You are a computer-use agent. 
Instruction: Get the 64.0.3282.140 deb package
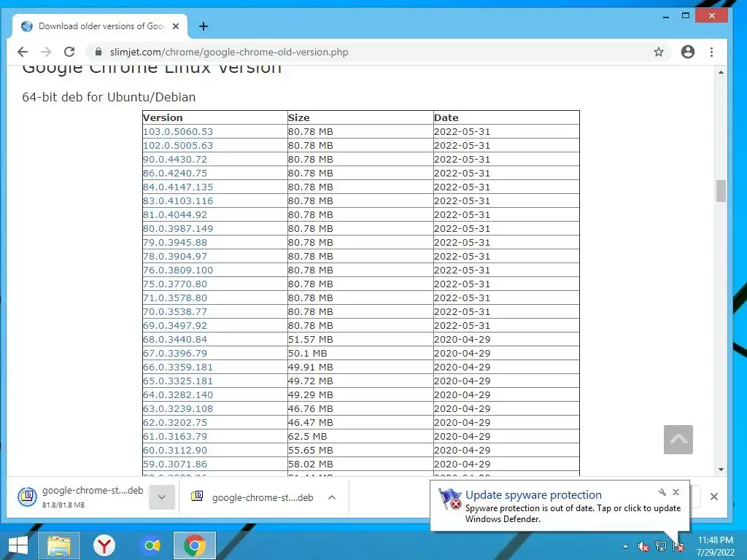[178, 394]
